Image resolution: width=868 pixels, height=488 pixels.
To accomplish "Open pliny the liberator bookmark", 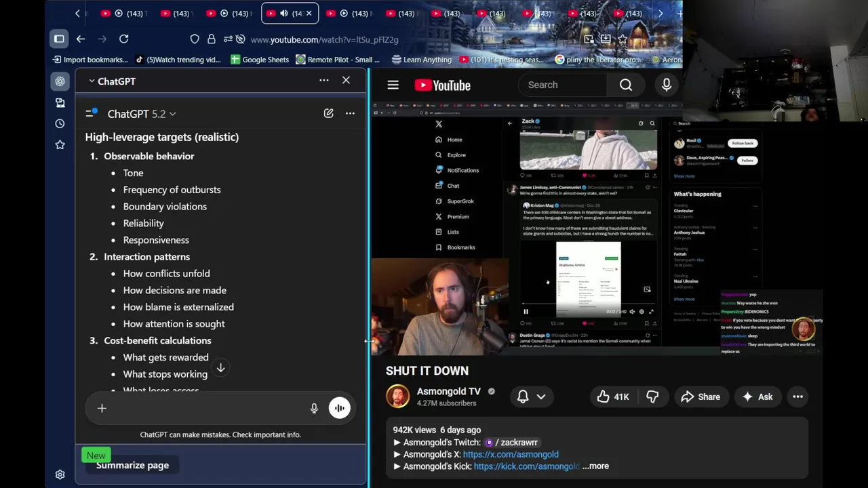I will point(598,60).
